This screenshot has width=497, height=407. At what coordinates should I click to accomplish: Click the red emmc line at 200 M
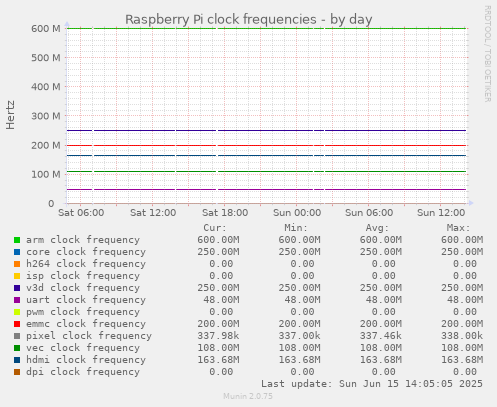[x=267, y=145]
